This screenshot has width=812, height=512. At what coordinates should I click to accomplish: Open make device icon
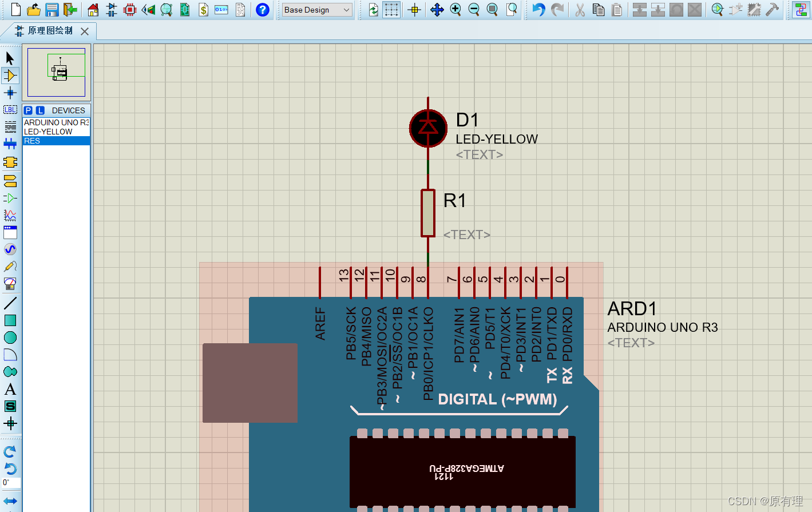click(736, 10)
